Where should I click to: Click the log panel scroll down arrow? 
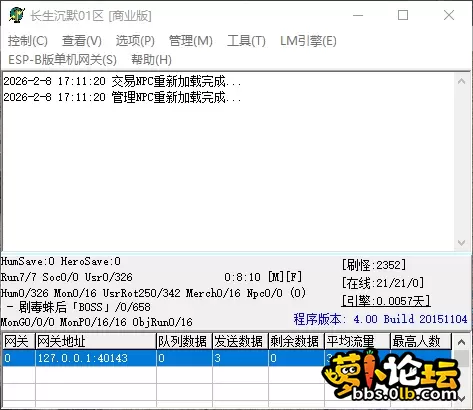click(462, 243)
